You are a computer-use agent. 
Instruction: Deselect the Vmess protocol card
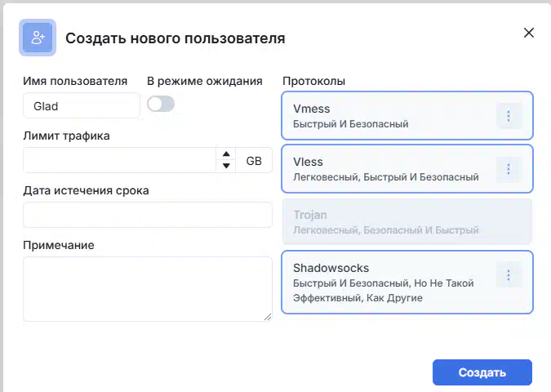[407, 116]
